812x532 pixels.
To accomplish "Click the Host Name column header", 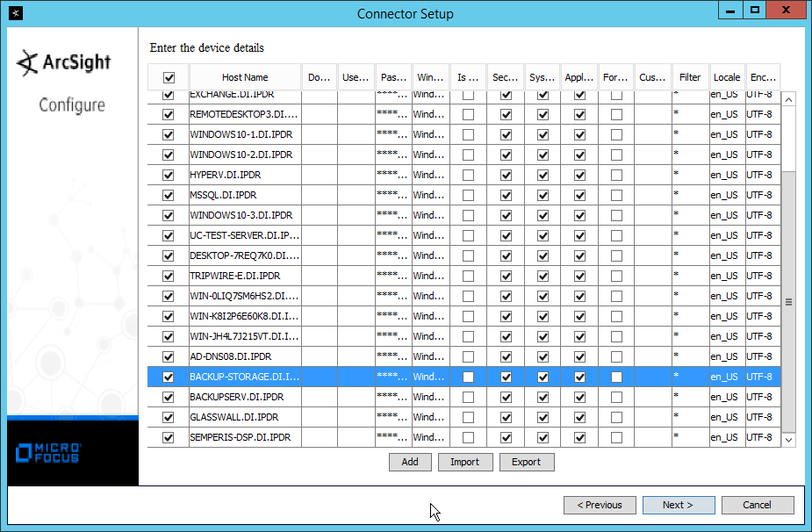I will click(245, 77).
